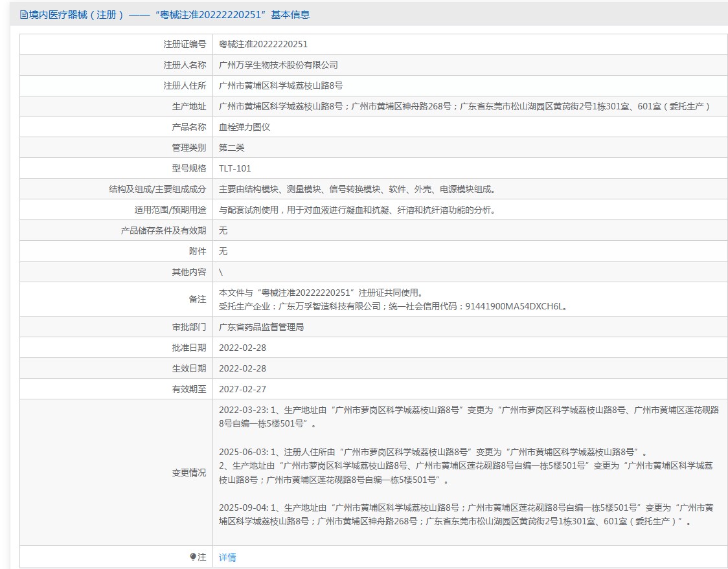The image size is (728, 569).
Task: Click the 生产地址 label
Action: pyautogui.click(x=189, y=106)
